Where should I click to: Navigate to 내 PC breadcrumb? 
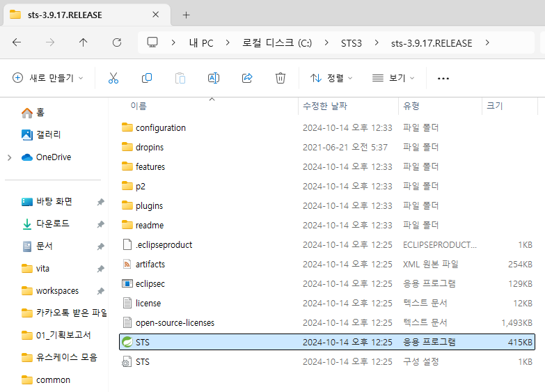201,43
